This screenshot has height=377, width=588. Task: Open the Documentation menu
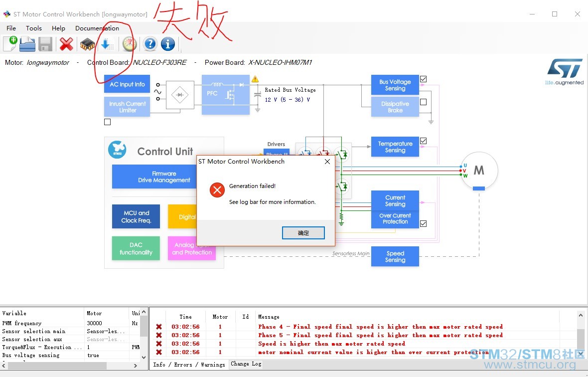[97, 28]
